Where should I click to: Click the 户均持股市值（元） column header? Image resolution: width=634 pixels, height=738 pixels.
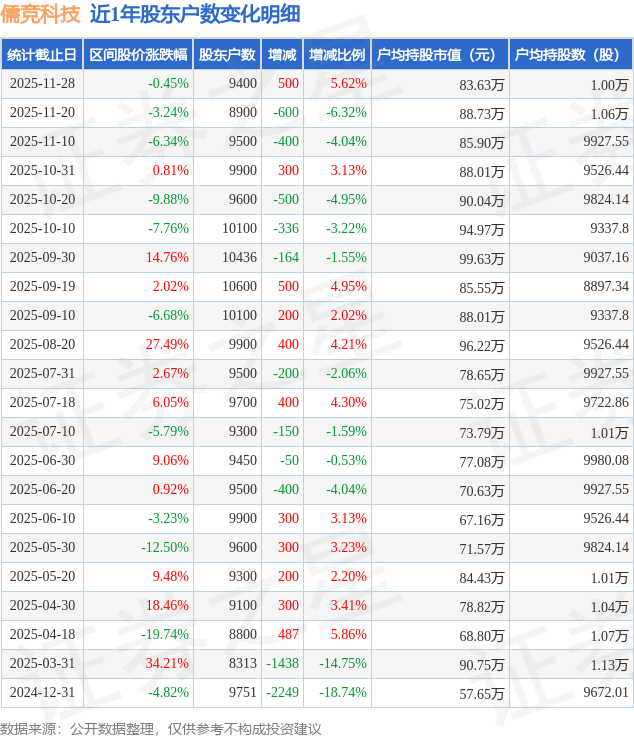(x=440, y=55)
